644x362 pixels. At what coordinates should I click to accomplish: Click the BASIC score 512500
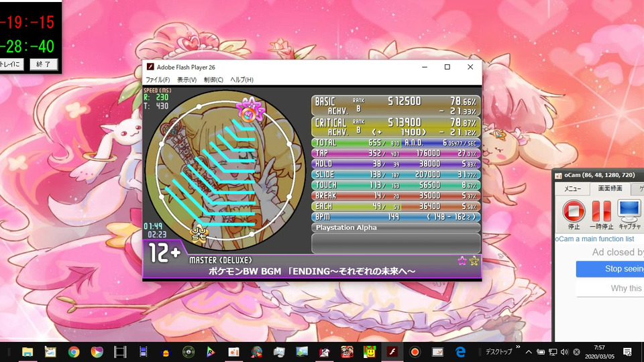[x=404, y=101]
